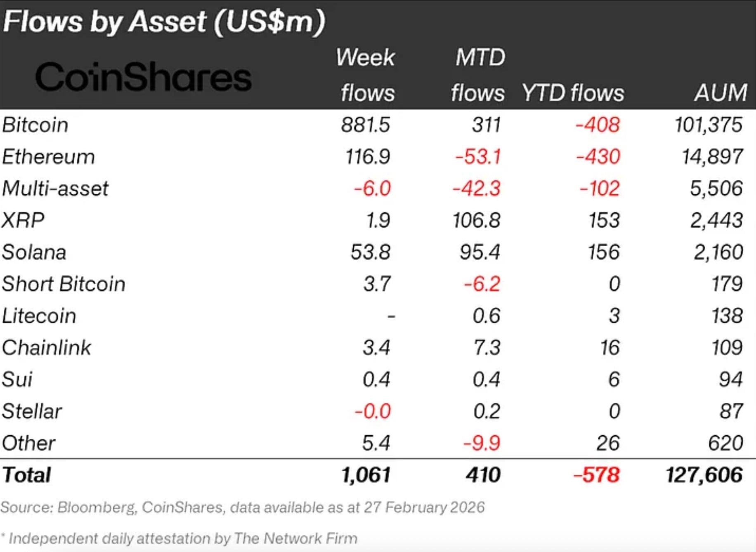756x552 pixels.
Task: Click the "Flows by Asset (US$m)" title
Action: (x=164, y=21)
